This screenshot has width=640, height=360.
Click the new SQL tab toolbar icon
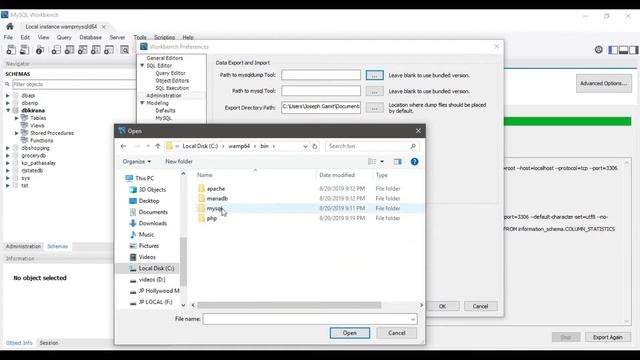(x=11, y=50)
